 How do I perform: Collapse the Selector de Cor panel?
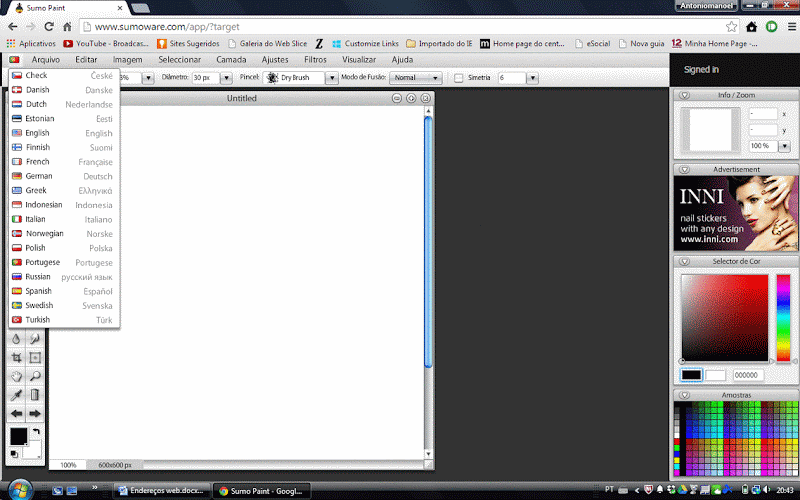tap(685, 261)
